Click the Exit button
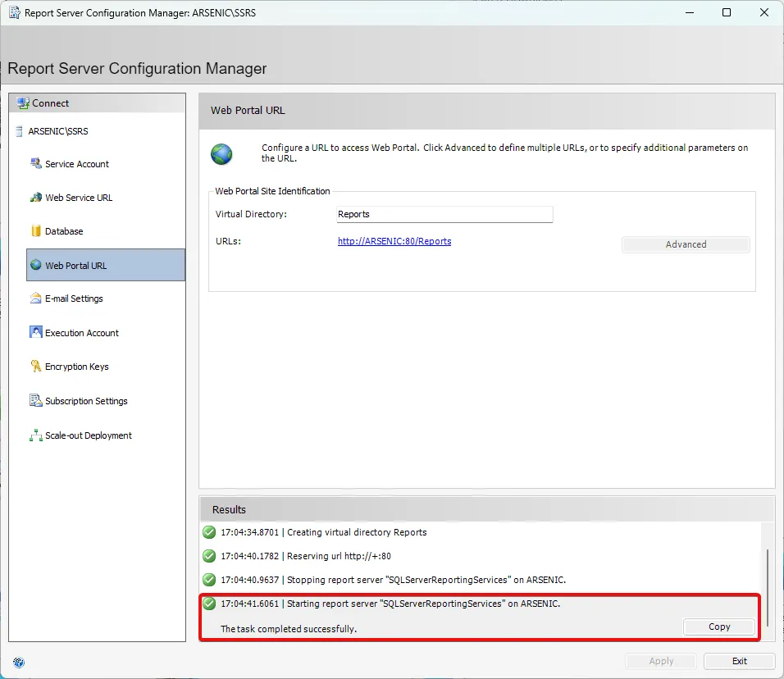Viewport: 784px width, 679px height. pyautogui.click(x=740, y=661)
